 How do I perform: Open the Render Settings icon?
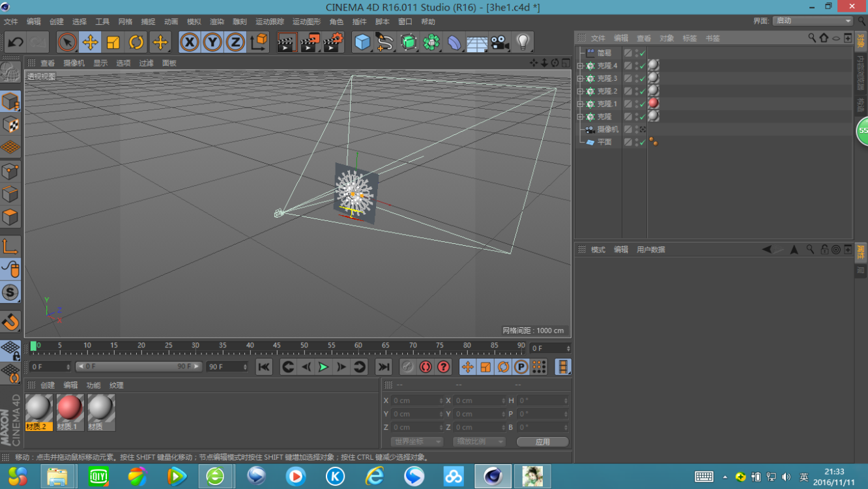[333, 43]
